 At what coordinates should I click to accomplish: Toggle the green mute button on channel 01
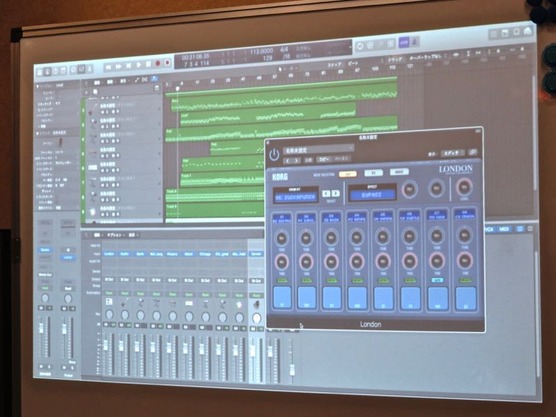coord(282,280)
